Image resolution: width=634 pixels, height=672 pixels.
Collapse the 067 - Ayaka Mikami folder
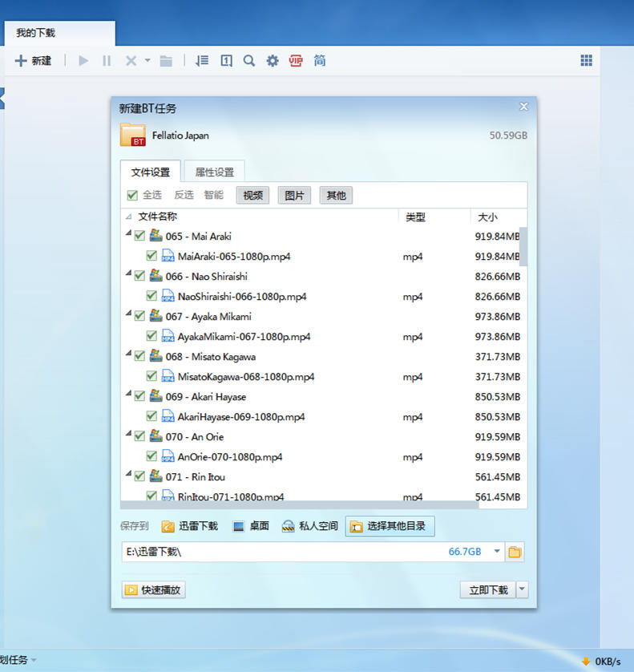pos(128,314)
